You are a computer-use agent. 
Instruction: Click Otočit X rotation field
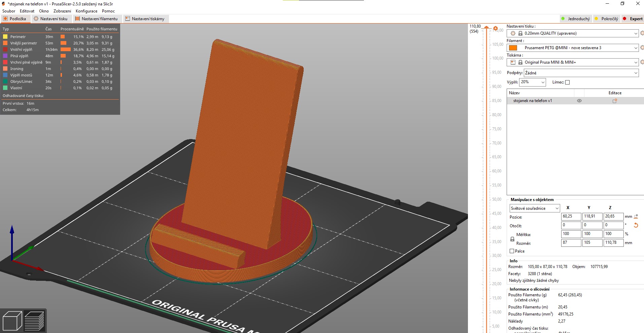(571, 225)
